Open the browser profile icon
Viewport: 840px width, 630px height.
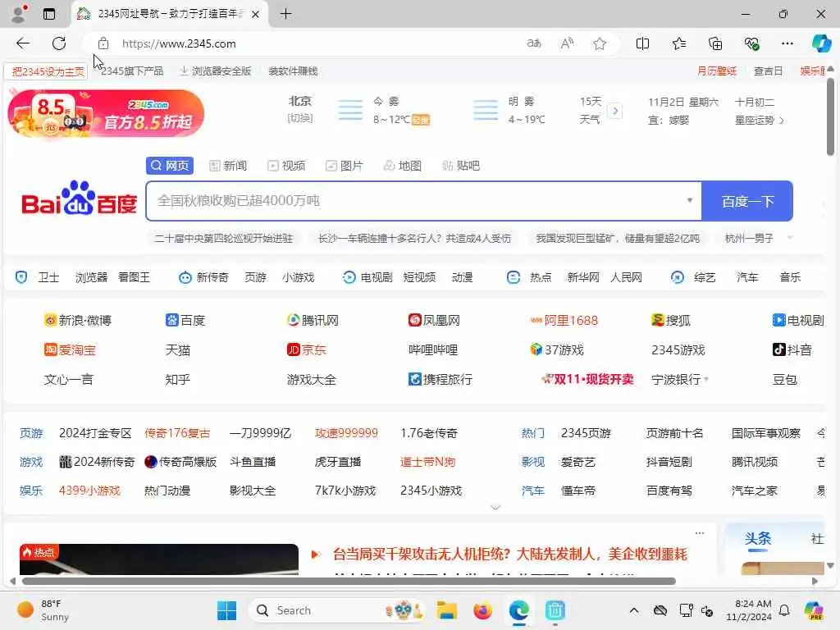pos(19,14)
